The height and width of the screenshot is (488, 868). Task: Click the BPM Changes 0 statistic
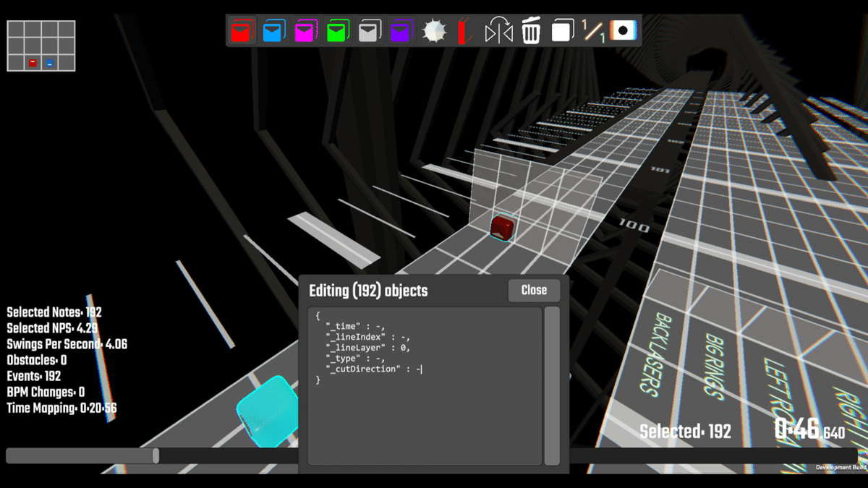46,392
